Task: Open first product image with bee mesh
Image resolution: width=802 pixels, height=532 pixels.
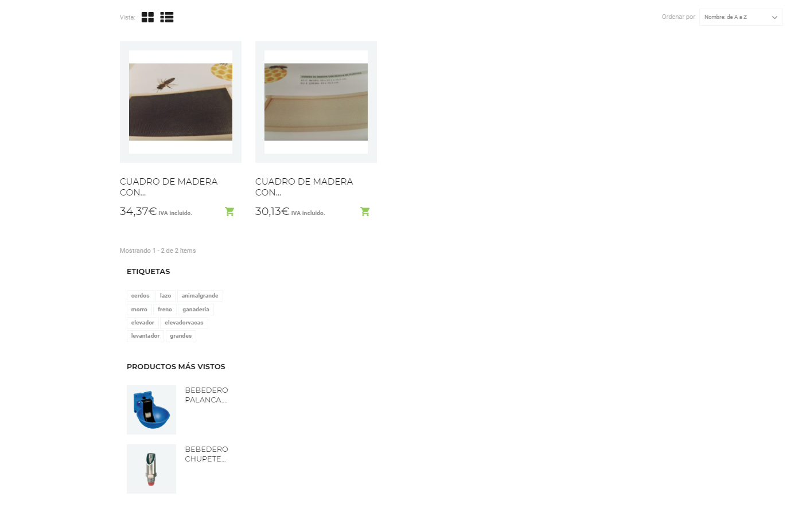Action: [181, 102]
